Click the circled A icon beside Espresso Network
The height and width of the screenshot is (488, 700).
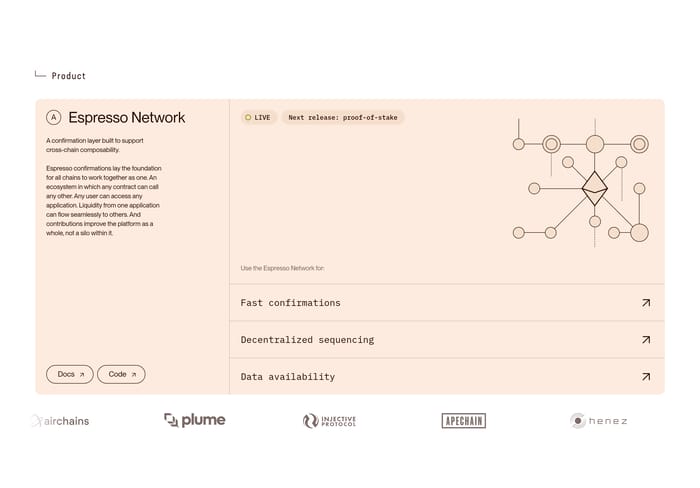54,117
